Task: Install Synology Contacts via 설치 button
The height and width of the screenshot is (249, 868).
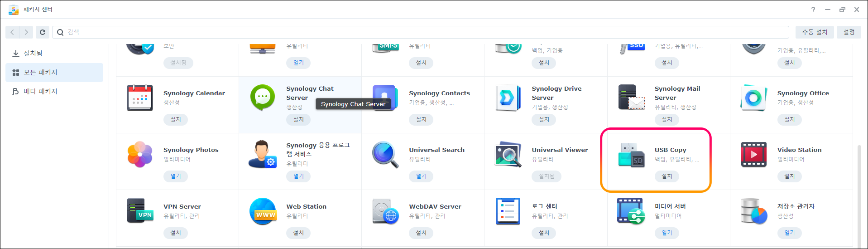Action: (421, 119)
